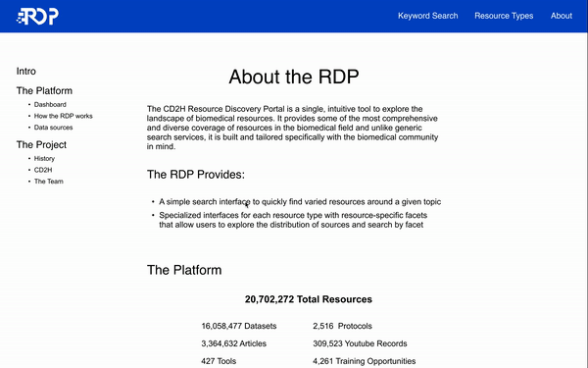Open the Keyword Search page
Image resolution: width=588 pixels, height=368 pixels.
[428, 16]
